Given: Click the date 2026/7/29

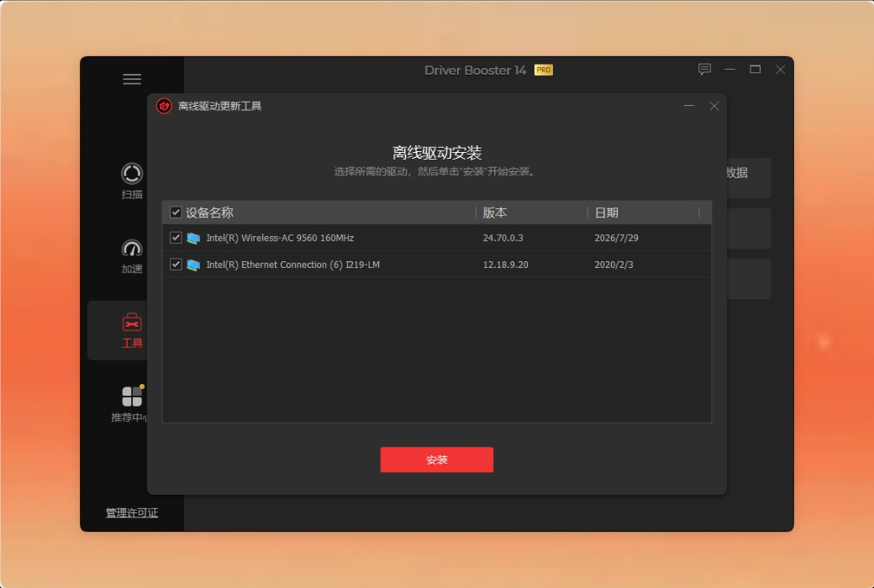Looking at the screenshot, I should click(x=617, y=238).
